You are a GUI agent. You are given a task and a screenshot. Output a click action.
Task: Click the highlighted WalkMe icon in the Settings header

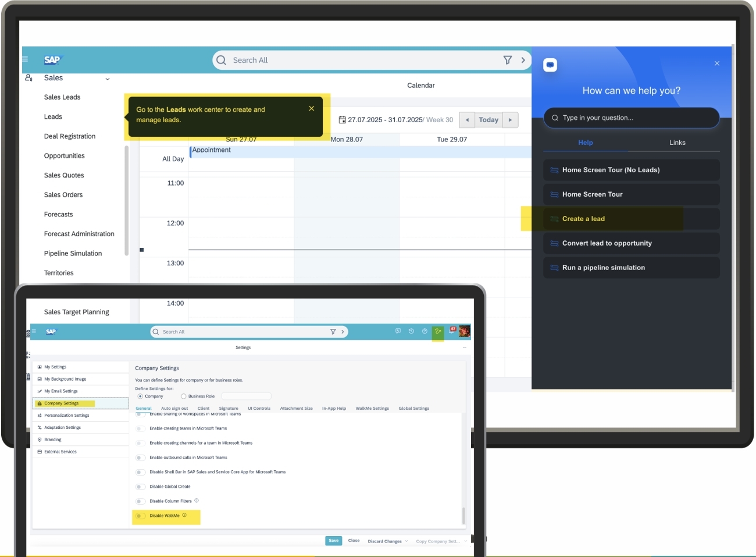pyautogui.click(x=438, y=331)
